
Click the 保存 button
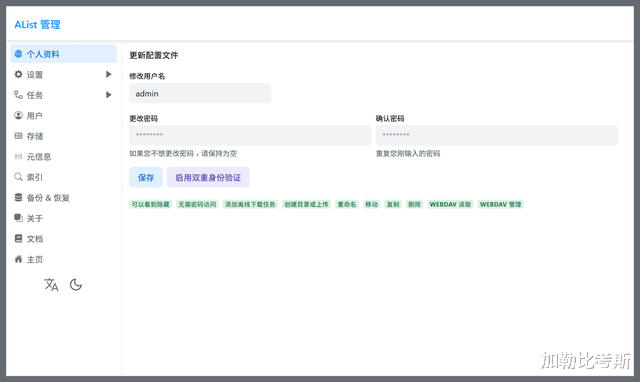[146, 178]
